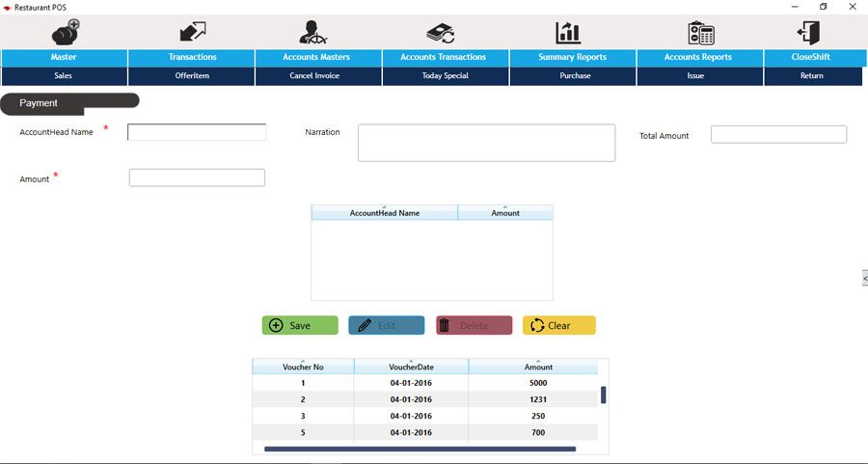This screenshot has width=868, height=464.
Task: Focus the Narration text box
Action: pos(486,143)
